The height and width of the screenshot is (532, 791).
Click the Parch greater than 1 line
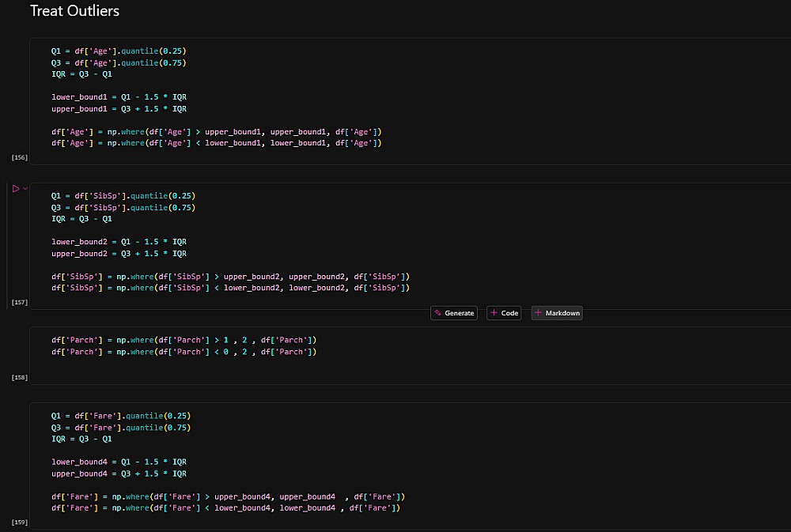click(184, 340)
